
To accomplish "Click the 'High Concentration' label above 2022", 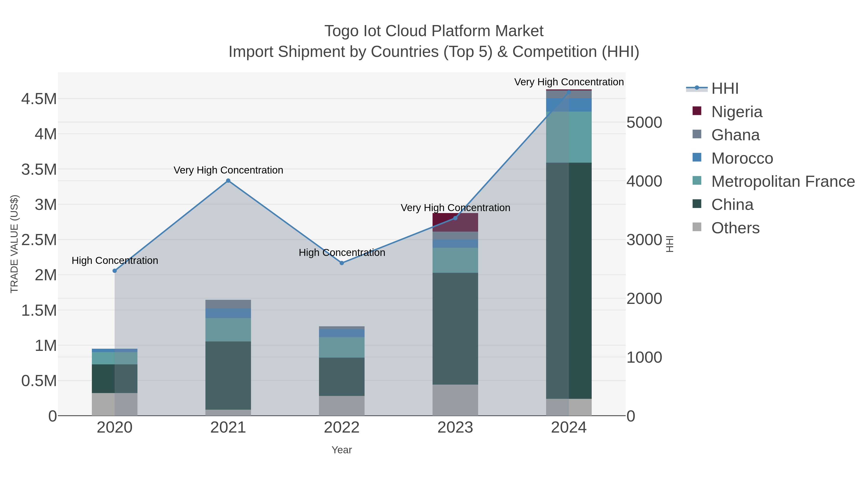I will pyautogui.click(x=342, y=253).
